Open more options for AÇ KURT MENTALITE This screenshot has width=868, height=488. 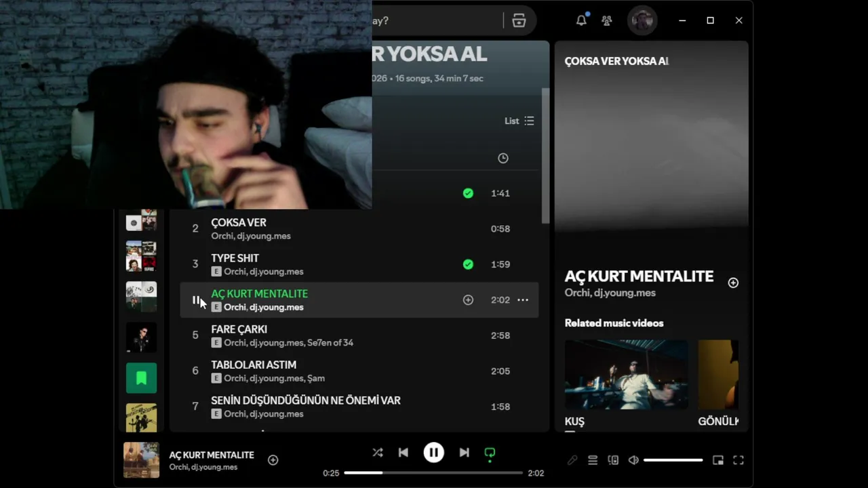(523, 300)
